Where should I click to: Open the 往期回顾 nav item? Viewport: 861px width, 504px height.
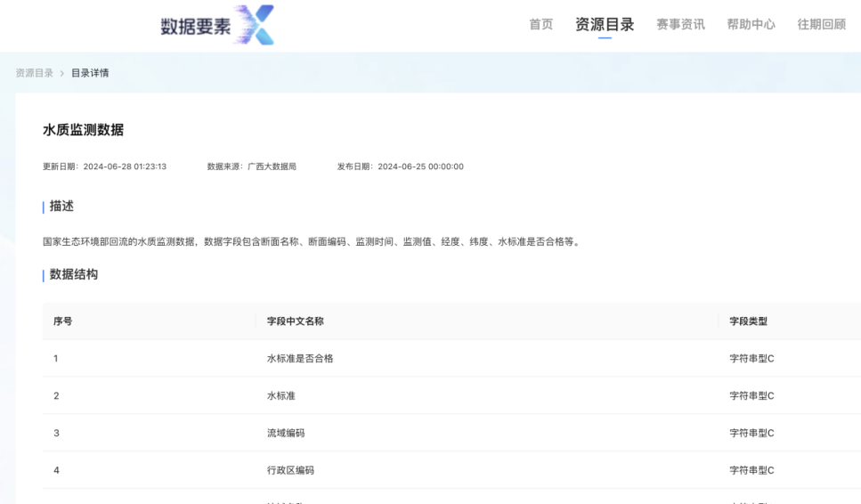pyautogui.click(x=822, y=24)
